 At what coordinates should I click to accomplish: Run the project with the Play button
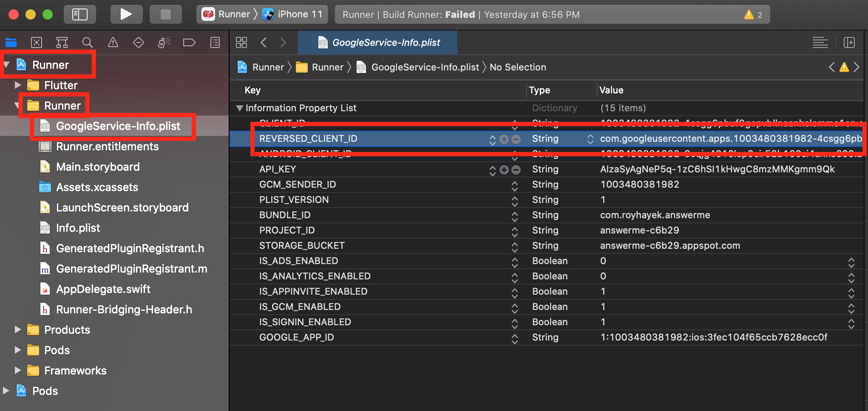pos(126,14)
